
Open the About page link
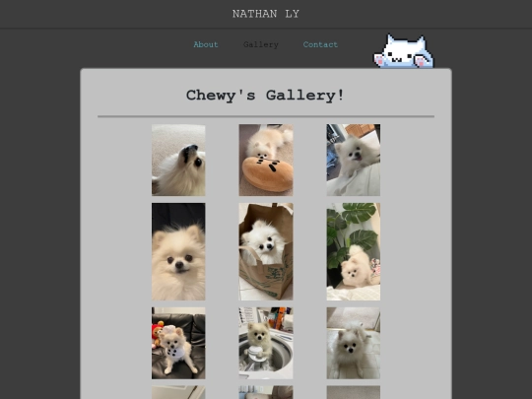click(206, 44)
